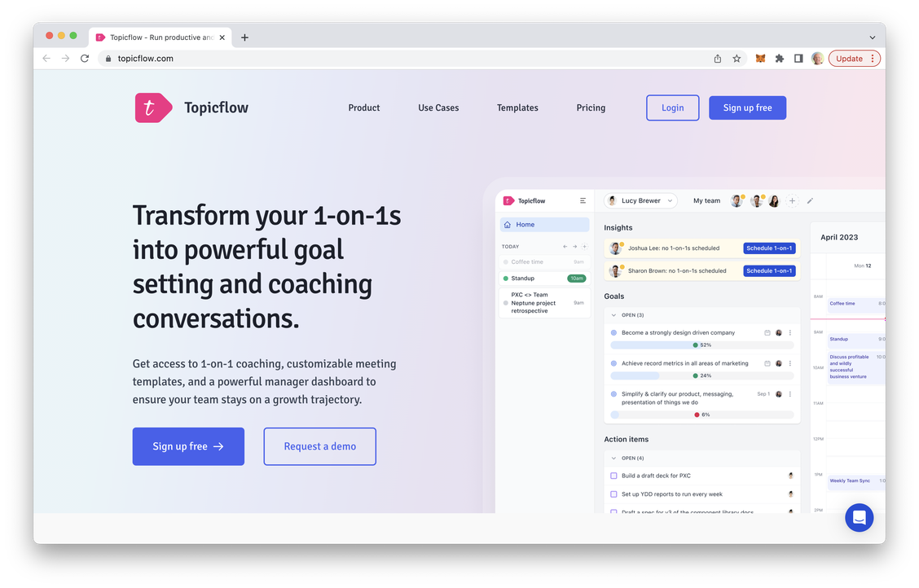Collapse the OPEN (4) action items section
The image size is (919, 588).
(613, 458)
